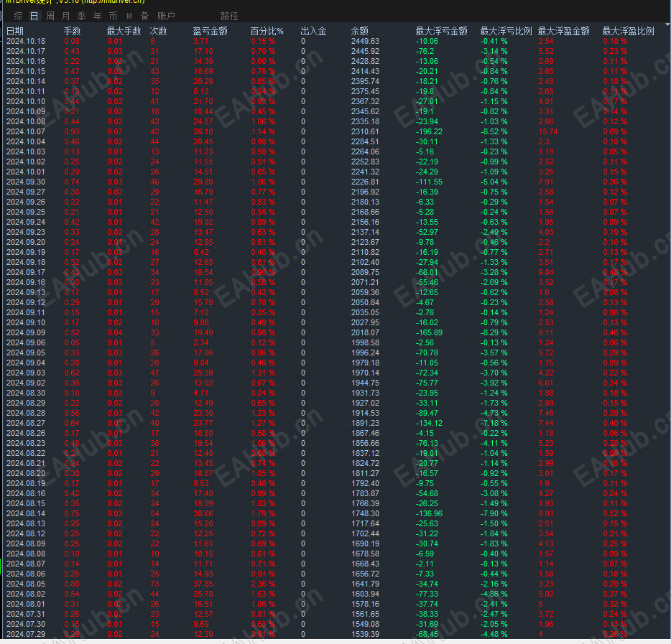This screenshot has width=671, height=644.
Task: Click balance value 2089.75
Action: pos(365,272)
